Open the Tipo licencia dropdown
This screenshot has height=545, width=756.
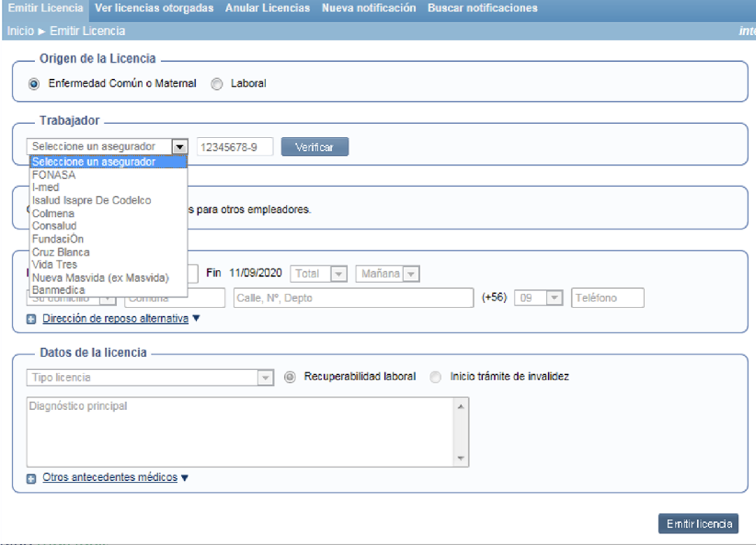tap(265, 378)
